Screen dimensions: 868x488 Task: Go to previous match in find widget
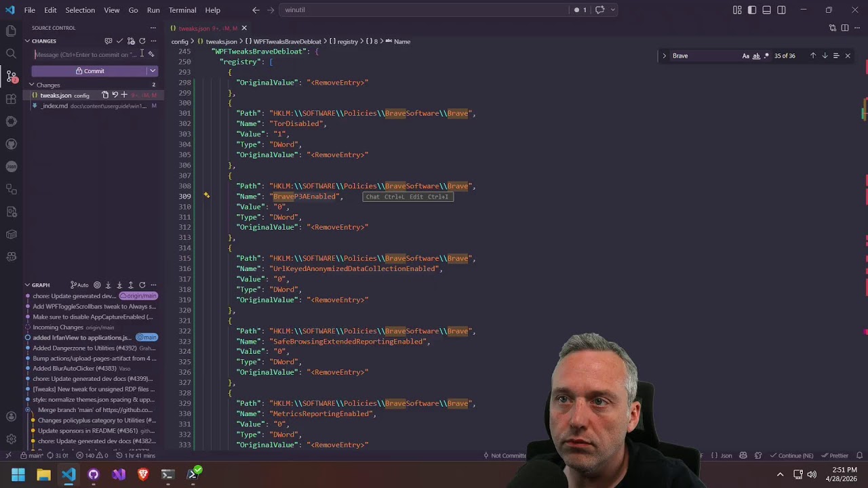coord(813,56)
